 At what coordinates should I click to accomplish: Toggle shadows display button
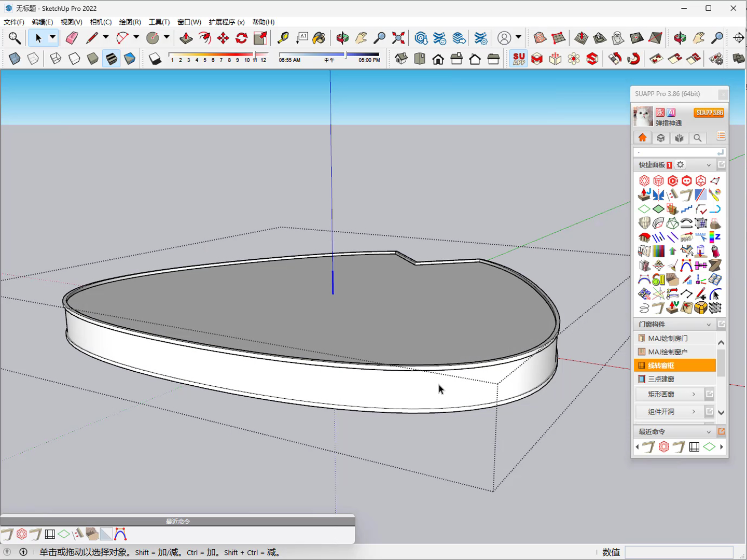click(155, 59)
